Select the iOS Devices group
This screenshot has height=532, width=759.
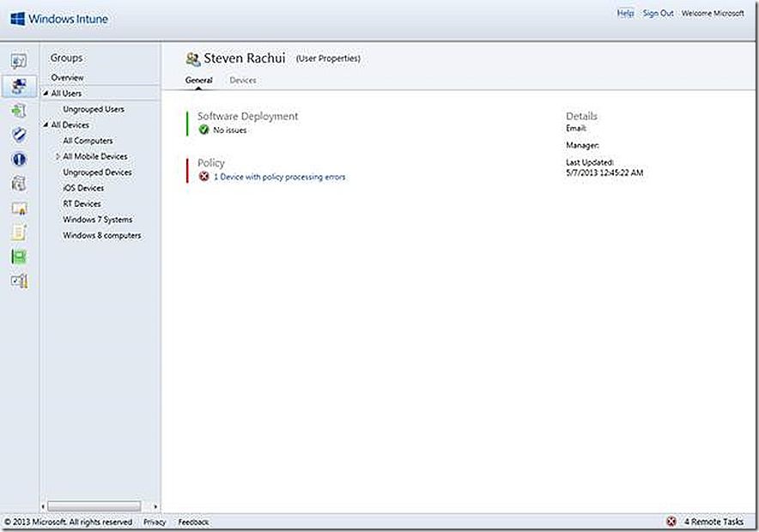[x=83, y=188]
